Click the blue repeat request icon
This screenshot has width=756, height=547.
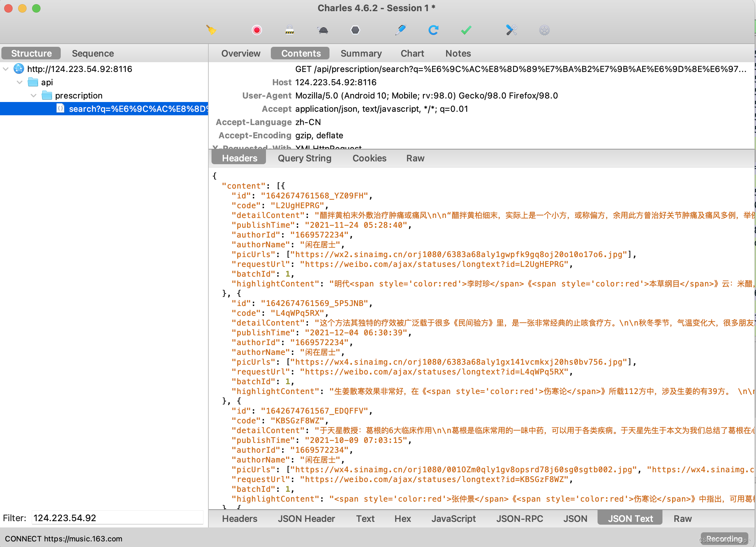(x=433, y=30)
